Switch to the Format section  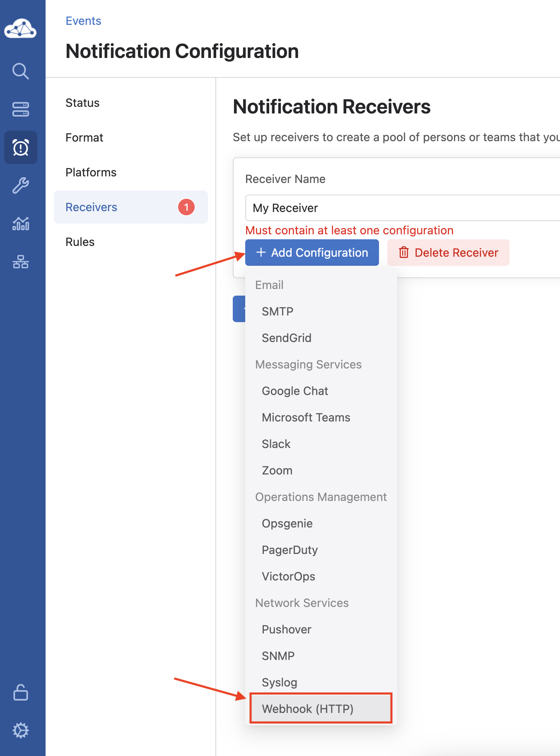click(84, 137)
